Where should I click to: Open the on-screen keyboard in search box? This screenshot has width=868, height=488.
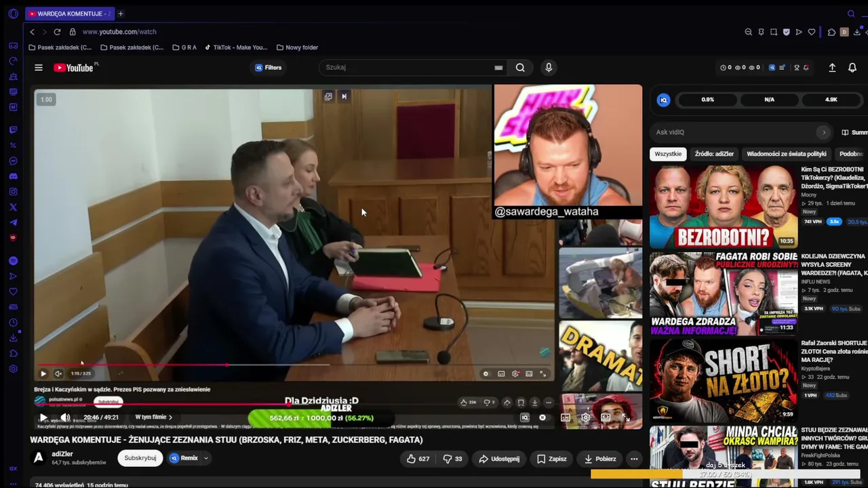(x=498, y=68)
